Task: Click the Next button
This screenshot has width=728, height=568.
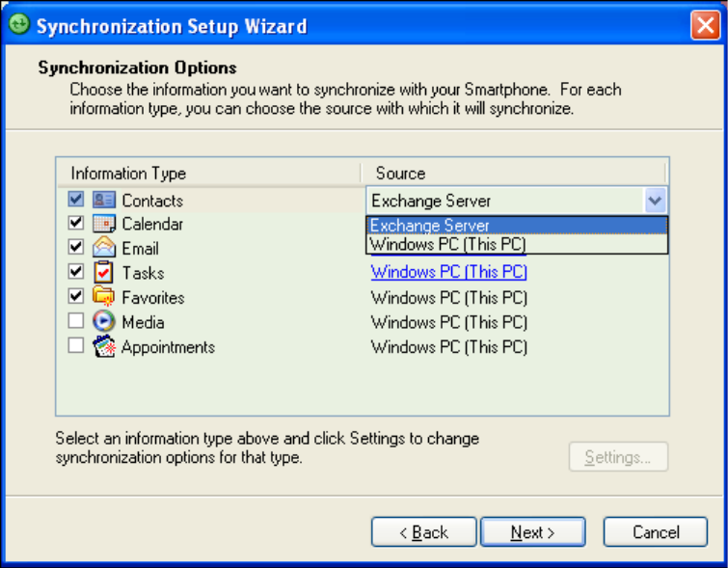Action: [x=532, y=531]
